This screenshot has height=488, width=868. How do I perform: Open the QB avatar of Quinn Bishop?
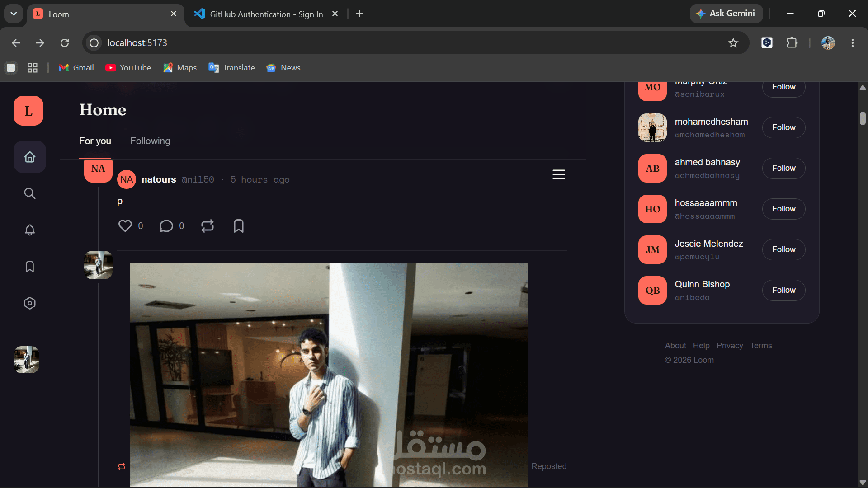point(652,290)
